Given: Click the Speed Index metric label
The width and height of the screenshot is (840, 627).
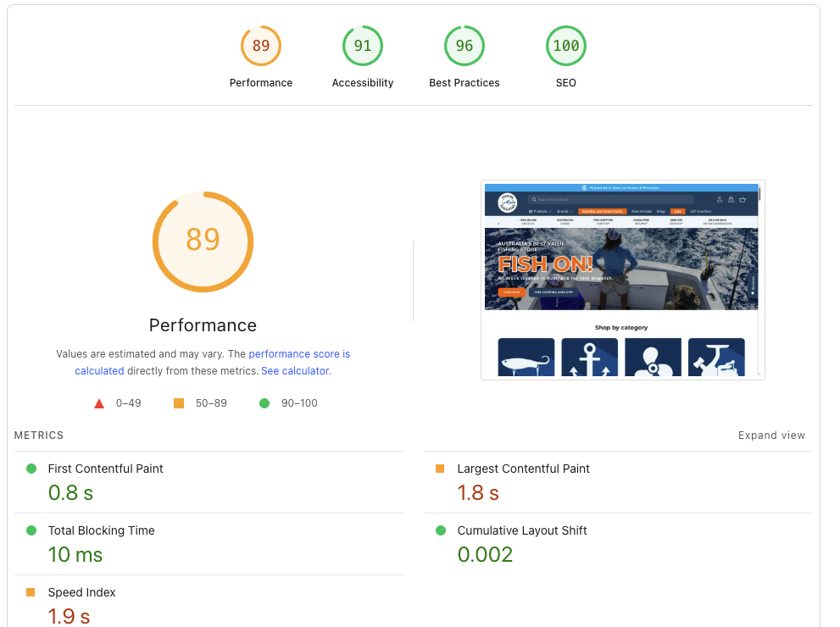Looking at the screenshot, I should 81,592.
